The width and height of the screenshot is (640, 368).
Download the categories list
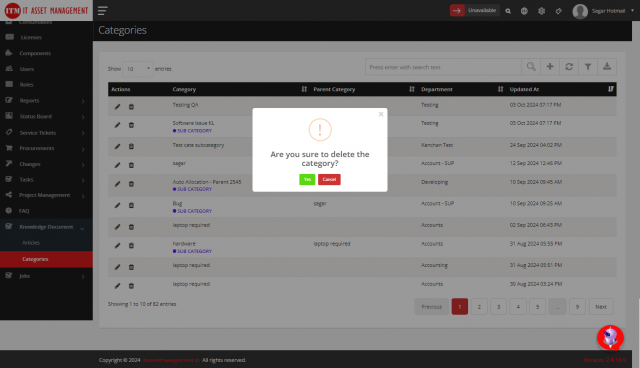[607, 67]
